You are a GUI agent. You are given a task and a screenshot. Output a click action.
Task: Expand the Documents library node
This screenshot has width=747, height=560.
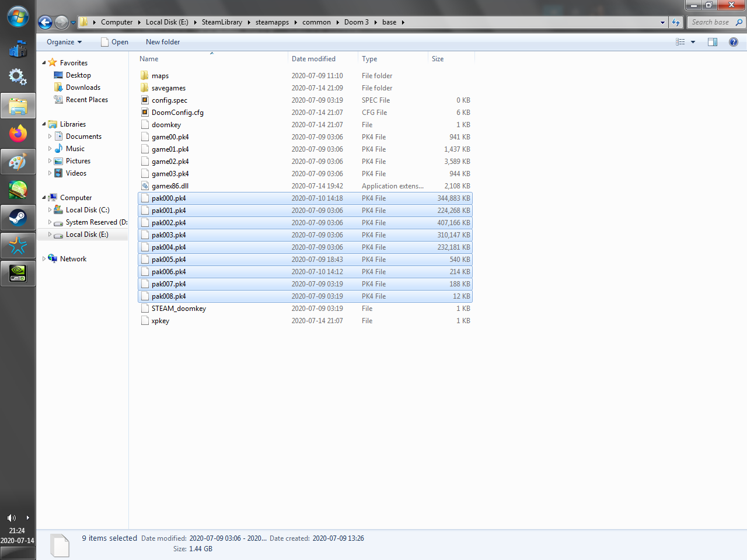pos(50,136)
